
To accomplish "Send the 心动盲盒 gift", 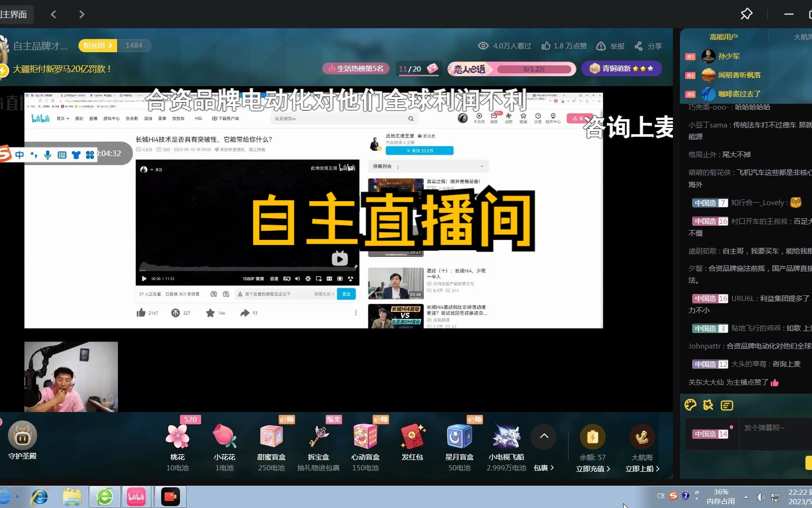I will coord(366,436).
